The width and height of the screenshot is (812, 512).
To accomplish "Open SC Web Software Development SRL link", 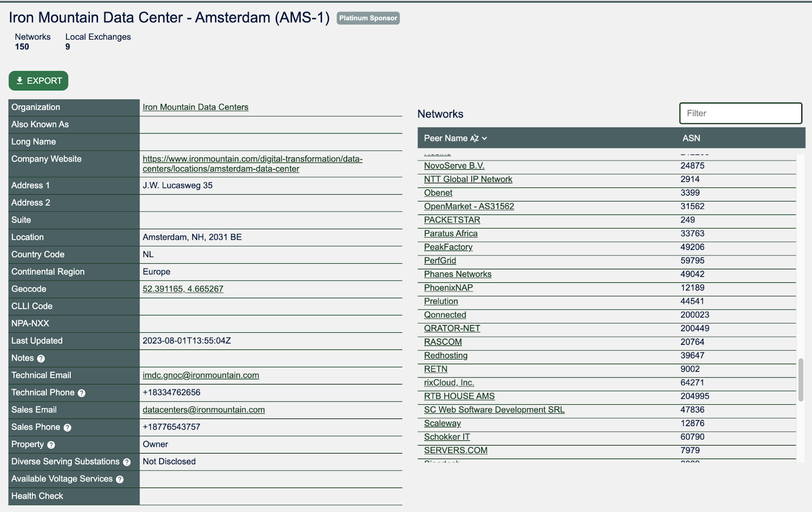I will (494, 409).
